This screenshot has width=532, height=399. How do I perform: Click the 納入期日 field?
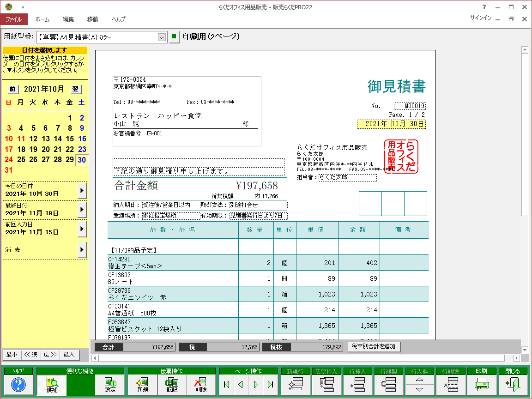pos(171,205)
